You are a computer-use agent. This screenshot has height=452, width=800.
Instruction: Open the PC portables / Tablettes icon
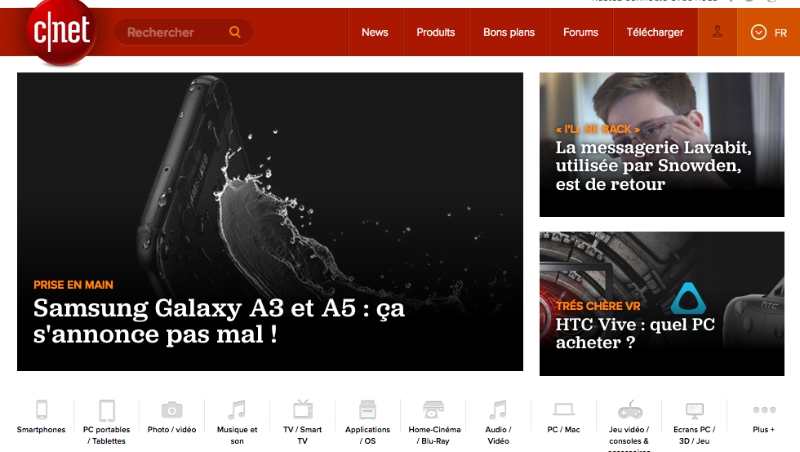pos(107,410)
